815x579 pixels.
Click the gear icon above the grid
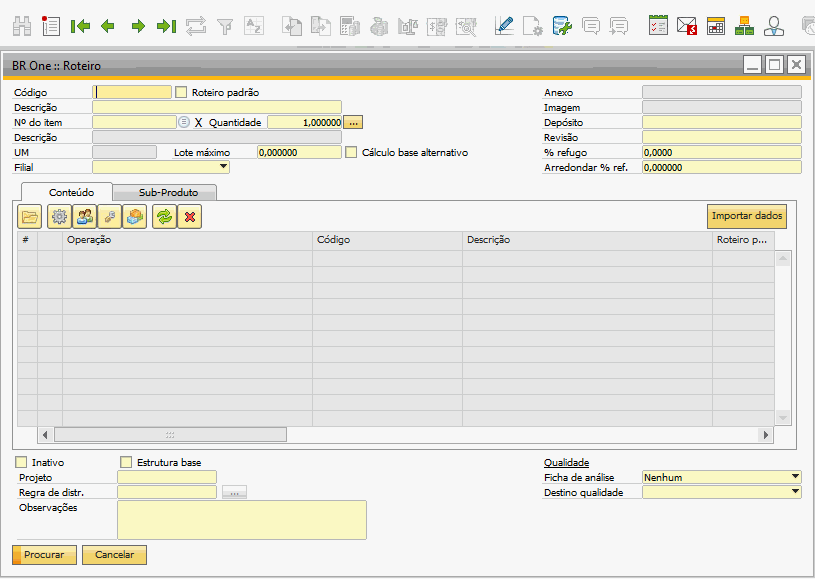point(59,216)
